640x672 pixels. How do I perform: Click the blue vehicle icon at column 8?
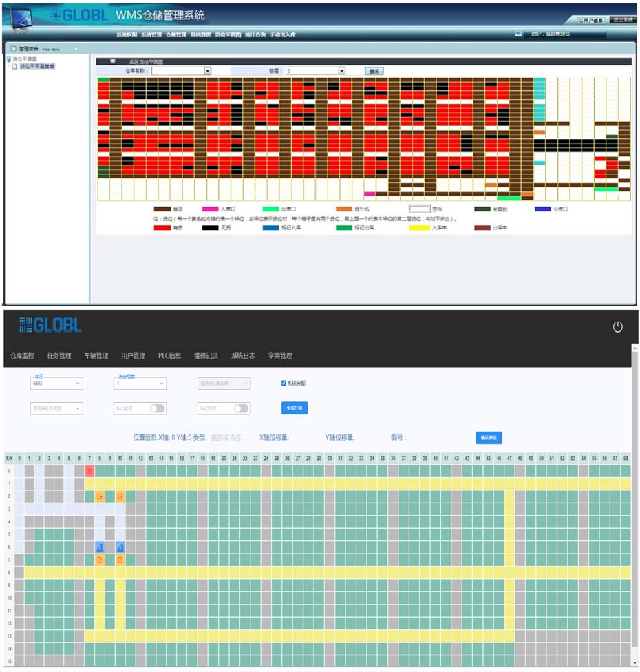[x=100, y=547]
